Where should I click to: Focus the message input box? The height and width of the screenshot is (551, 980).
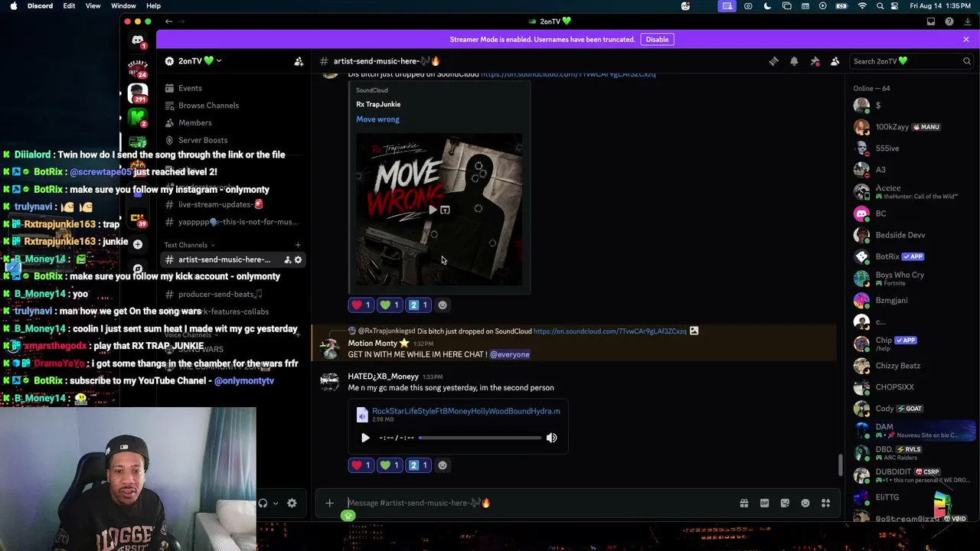tap(540, 503)
